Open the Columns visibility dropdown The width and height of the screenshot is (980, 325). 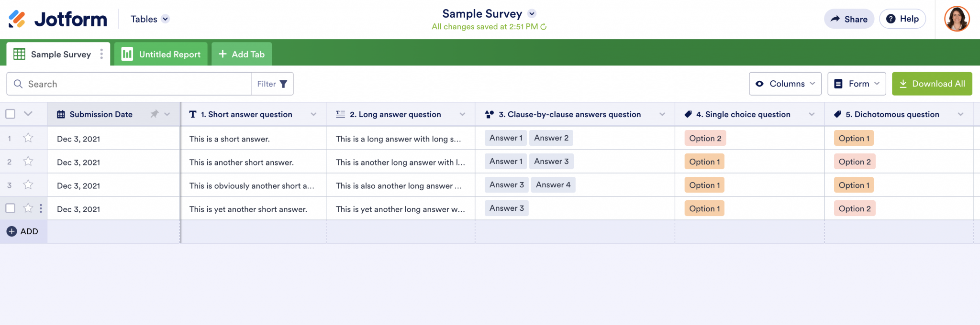point(785,84)
